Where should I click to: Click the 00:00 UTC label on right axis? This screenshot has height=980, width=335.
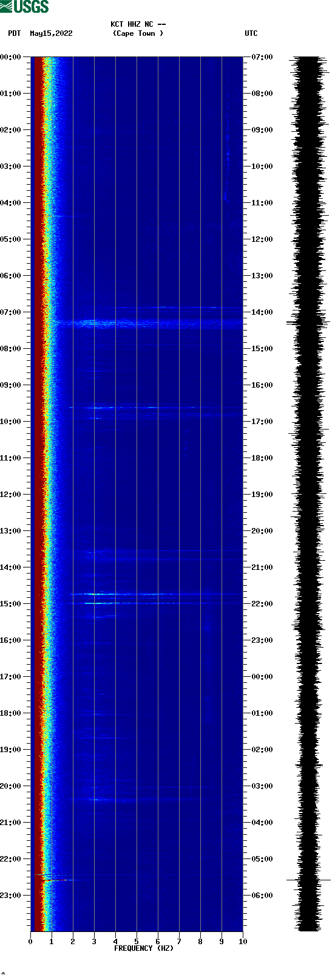pos(262,677)
